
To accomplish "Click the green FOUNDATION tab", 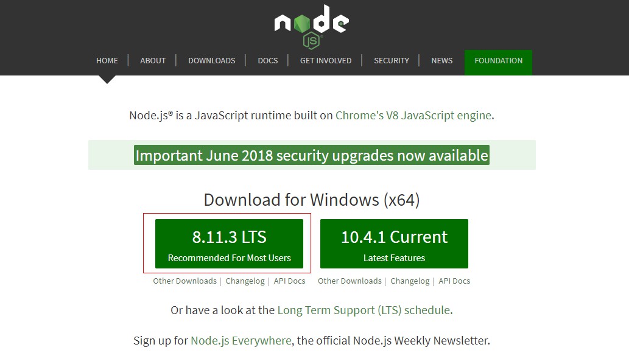I will click(x=498, y=61).
